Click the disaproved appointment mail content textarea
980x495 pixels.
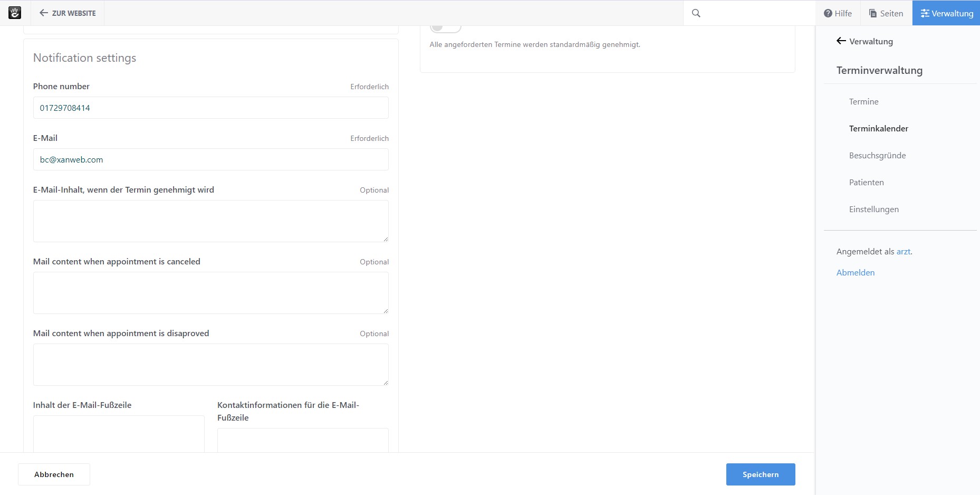211,365
